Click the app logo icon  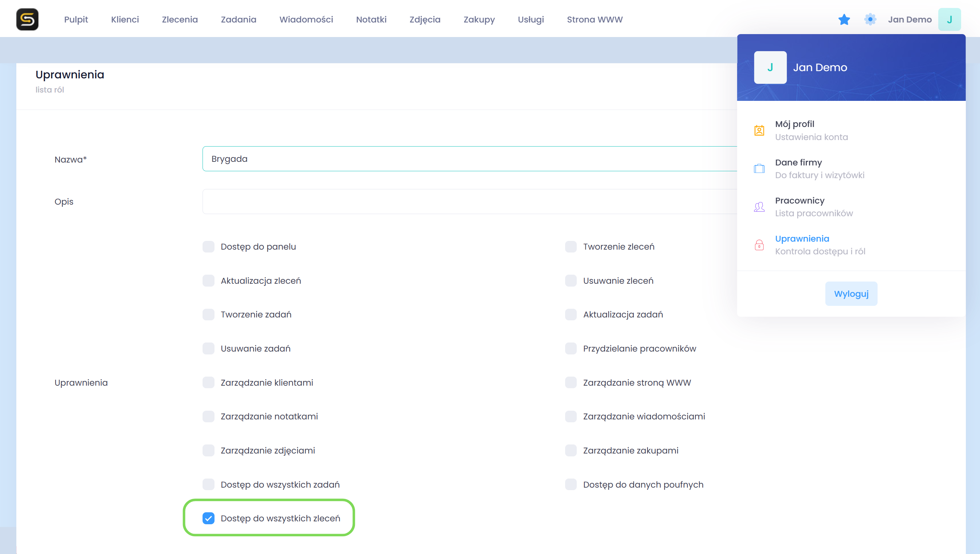27,19
